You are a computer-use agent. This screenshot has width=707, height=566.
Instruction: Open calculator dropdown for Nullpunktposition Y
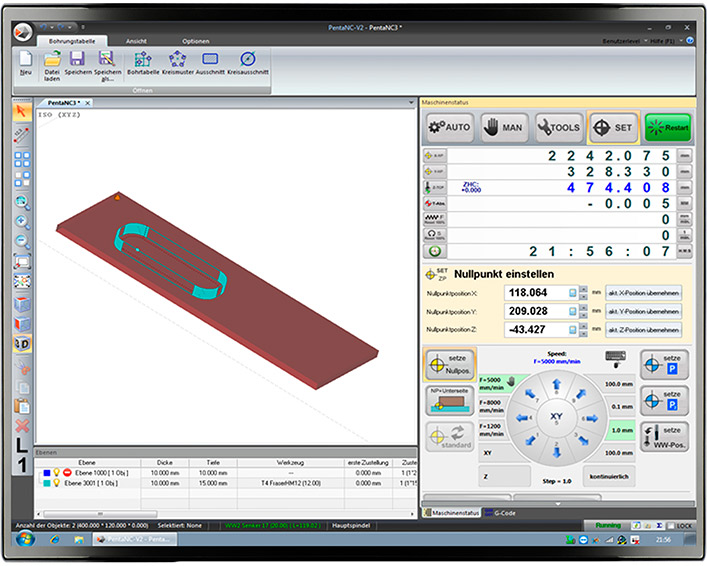click(574, 312)
